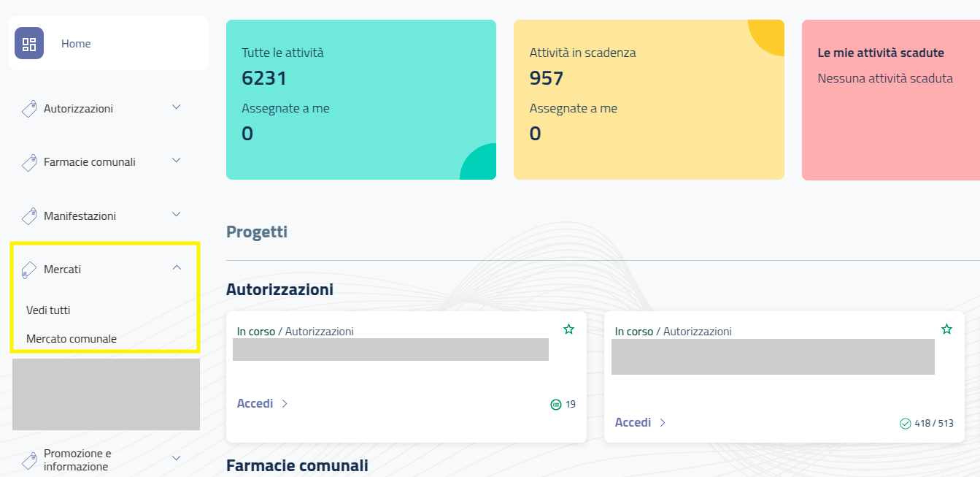Click the tag icon beside Manifestazioni
This screenshot has height=477, width=980.
click(29, 216)
